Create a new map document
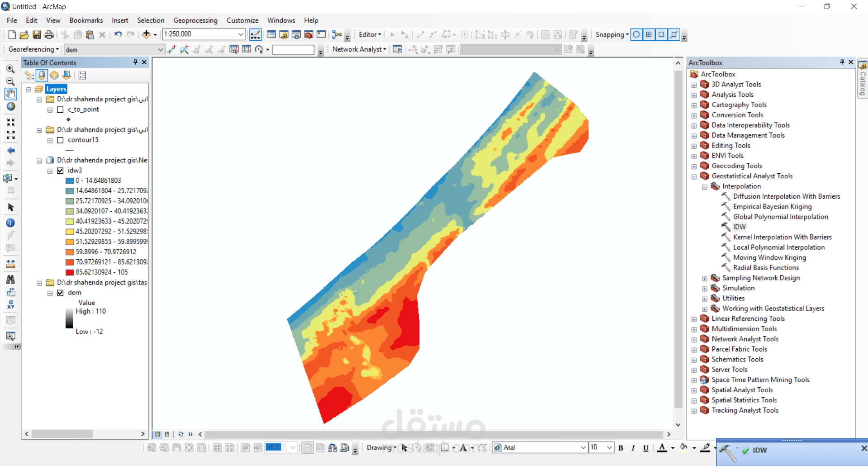Screen dimensions: 868x466 (12, 34)
